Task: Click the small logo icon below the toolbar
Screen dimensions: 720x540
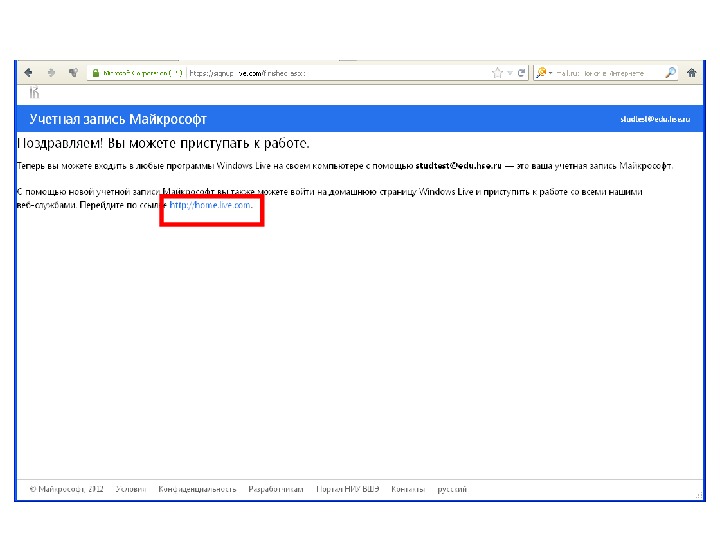Action: (34, 93)
